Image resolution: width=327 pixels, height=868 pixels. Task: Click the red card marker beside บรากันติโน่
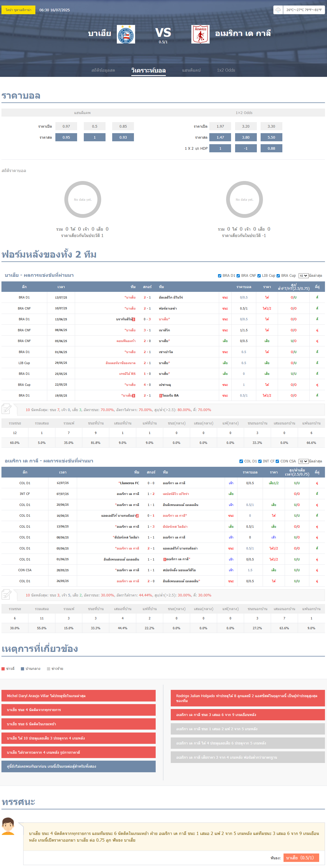coord(134,319)
